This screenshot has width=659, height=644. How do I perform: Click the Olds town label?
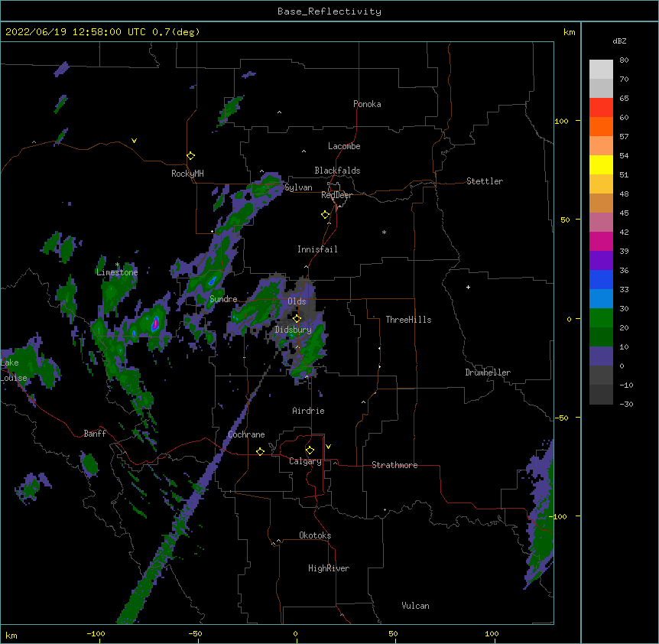297,301
